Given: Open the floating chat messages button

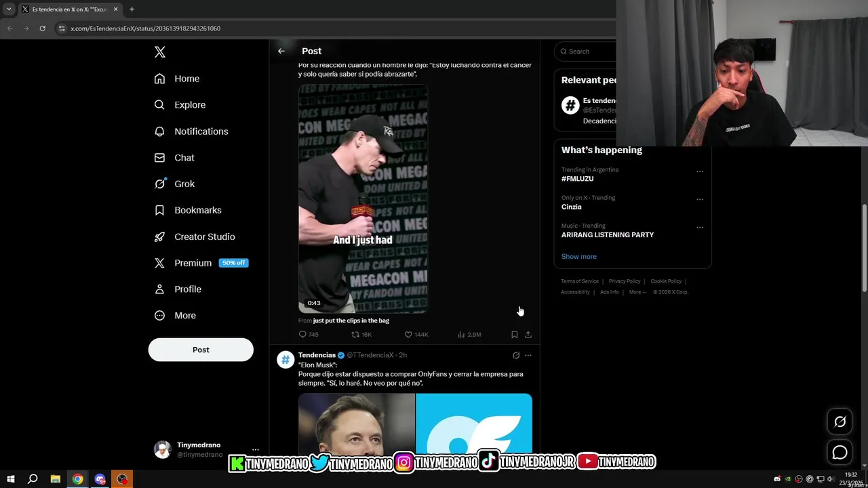Looking at the screenshot, I should (840, 452).
